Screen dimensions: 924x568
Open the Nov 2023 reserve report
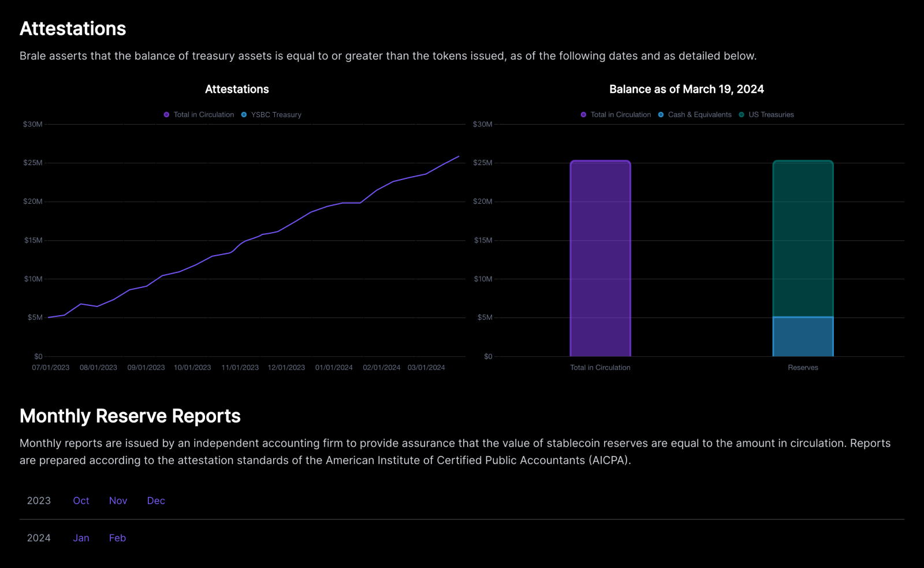[118, 500]
